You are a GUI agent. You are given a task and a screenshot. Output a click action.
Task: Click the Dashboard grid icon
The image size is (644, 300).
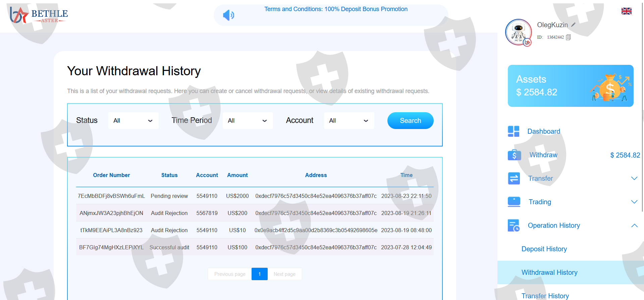514,131
